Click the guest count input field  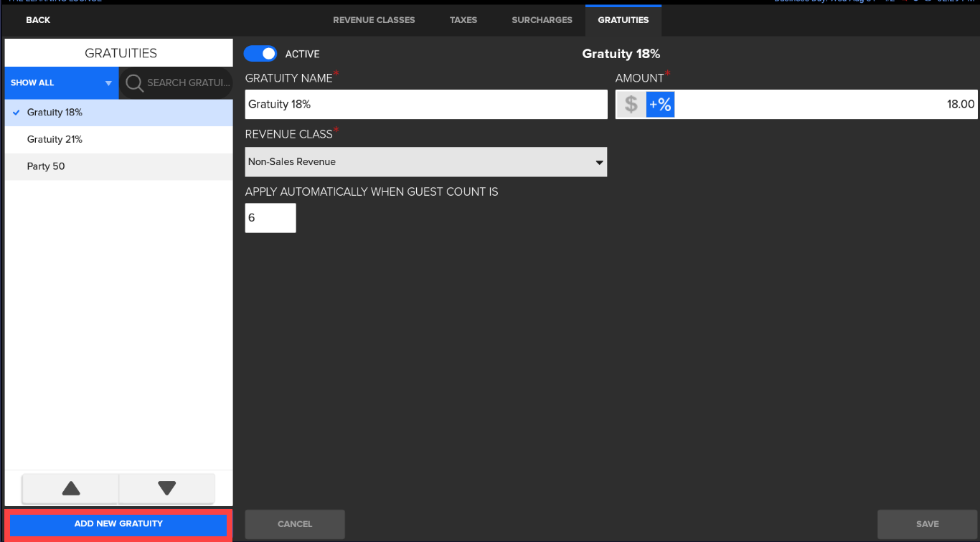(270, 218)
